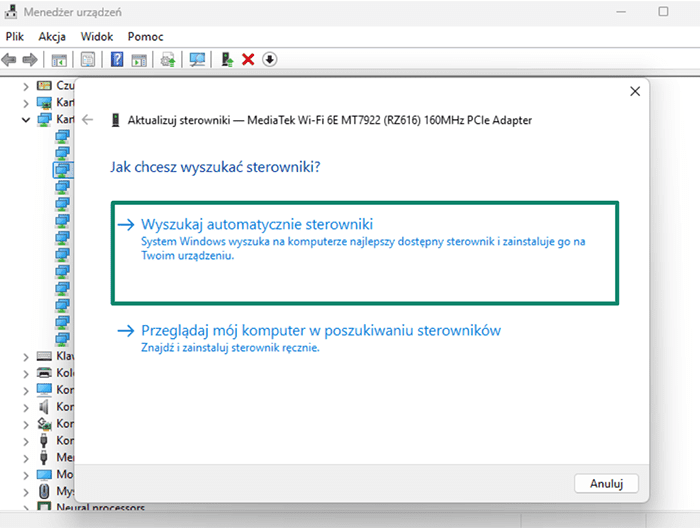Toggle the action pane toolbar icon
The image size is (700, 528).
pos(139,60)
